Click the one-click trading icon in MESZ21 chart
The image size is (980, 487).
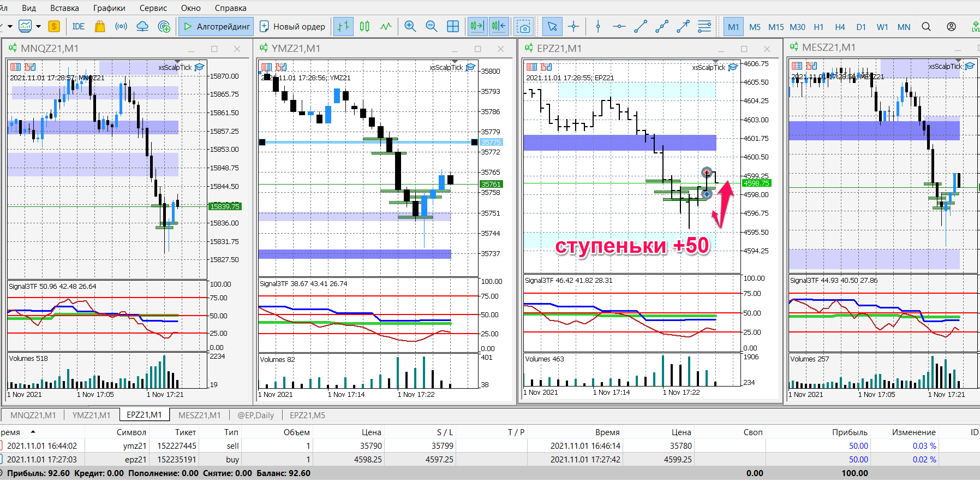click(811, 66)
